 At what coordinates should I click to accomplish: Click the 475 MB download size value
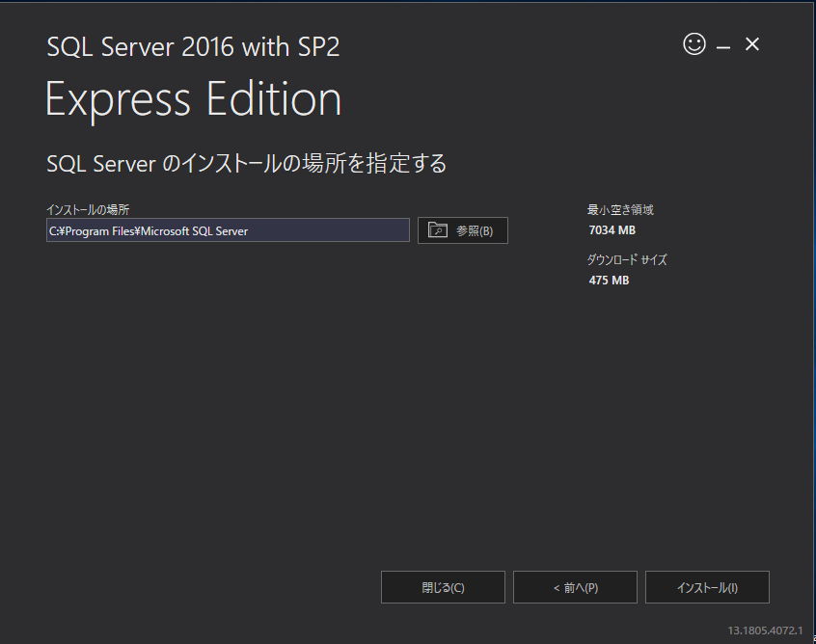click(x=609, y=281)
